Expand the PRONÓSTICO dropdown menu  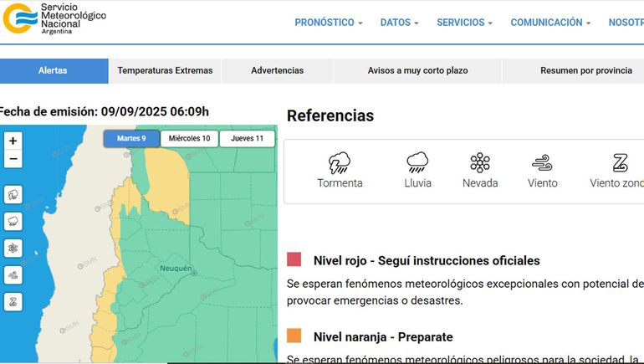pos(328,23)
